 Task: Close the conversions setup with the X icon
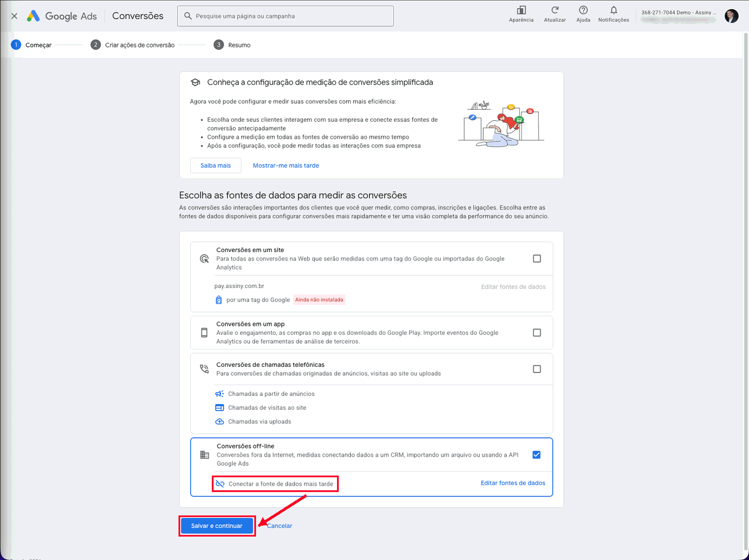(14, 16)
